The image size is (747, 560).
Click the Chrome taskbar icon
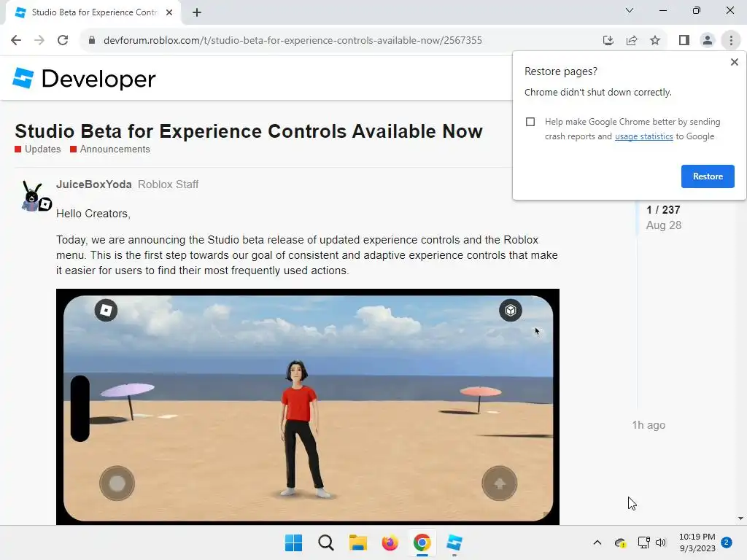pyautogui.click(x=422, y=542)
